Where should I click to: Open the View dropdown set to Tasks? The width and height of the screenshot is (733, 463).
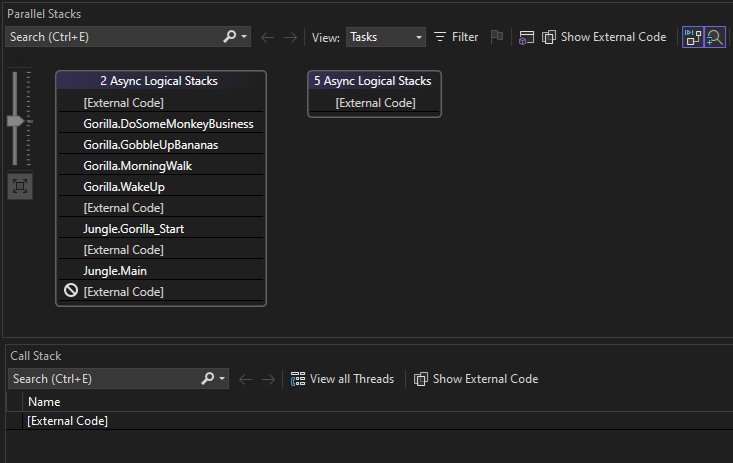(386, 37)
